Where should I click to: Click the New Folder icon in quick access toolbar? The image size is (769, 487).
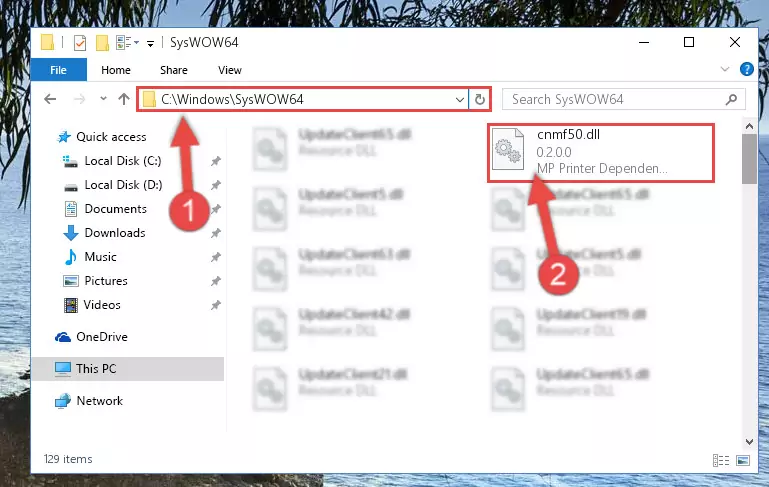(102, 43)
